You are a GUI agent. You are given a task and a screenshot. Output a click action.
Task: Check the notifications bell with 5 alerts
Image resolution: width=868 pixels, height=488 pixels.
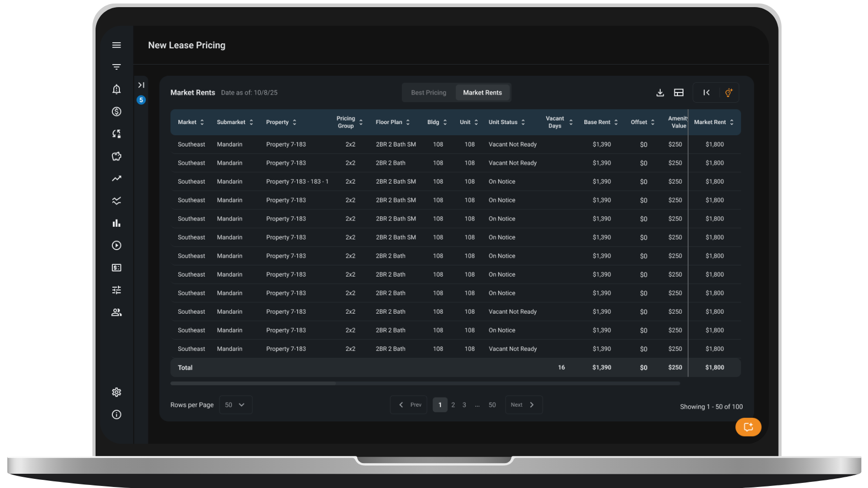pyautogui.click(x=116, y=89)
